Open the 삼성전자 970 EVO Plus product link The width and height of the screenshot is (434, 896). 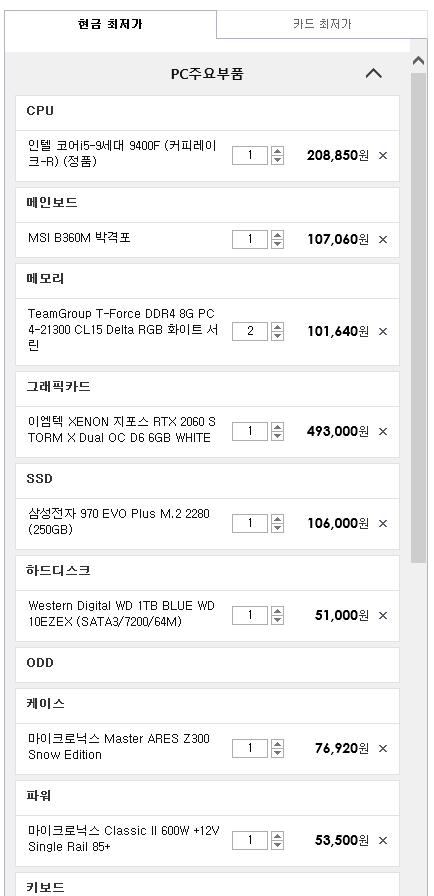(119, 522)
